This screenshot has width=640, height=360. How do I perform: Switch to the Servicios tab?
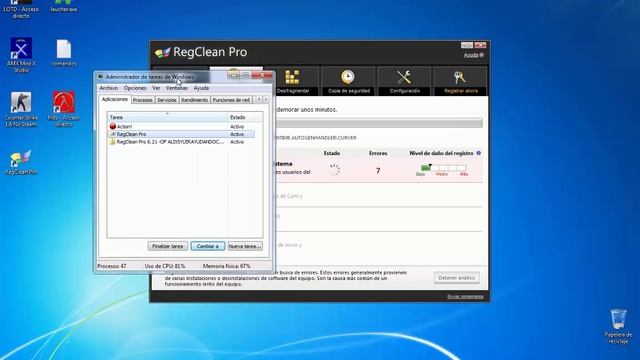[x=167, y=100]
